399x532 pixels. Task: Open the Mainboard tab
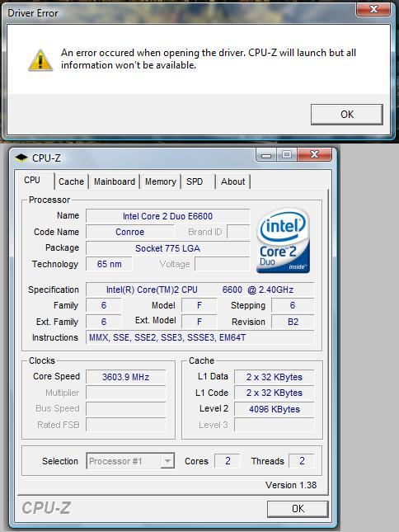tap(115, 181)
